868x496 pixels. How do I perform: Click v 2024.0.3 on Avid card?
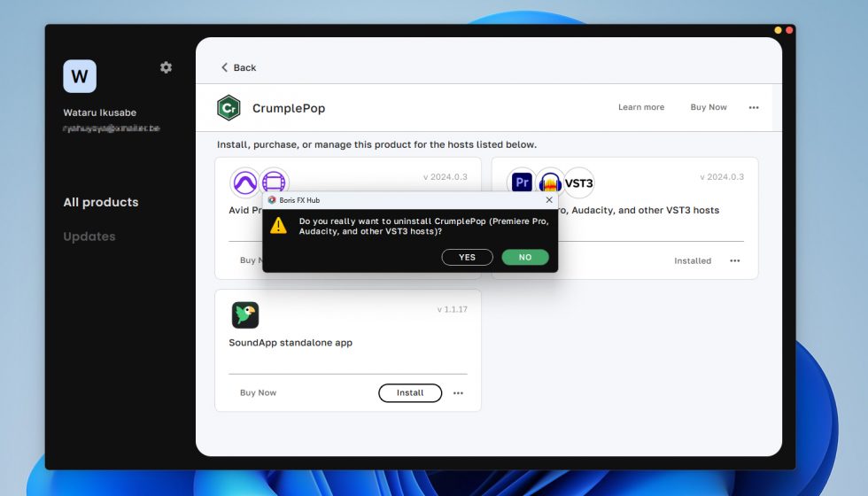tap(445, 177)
